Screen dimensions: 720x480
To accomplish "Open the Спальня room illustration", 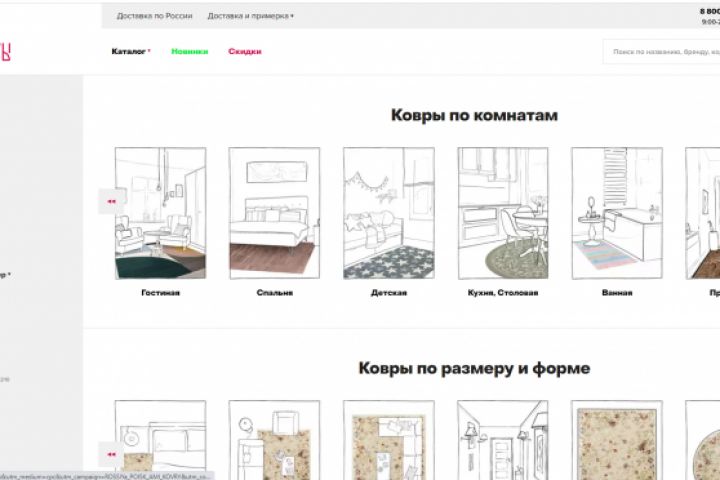I will (275, 213).
